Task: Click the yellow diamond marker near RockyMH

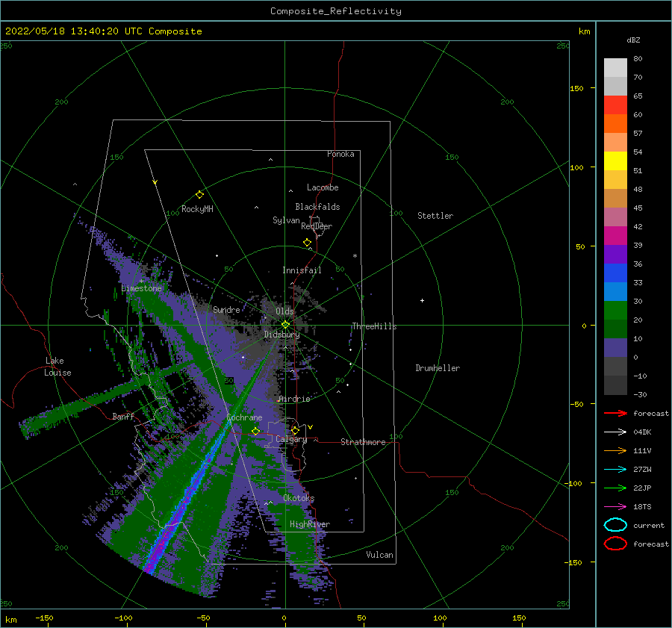Action: pyautogui.click(x=199, y=195)
